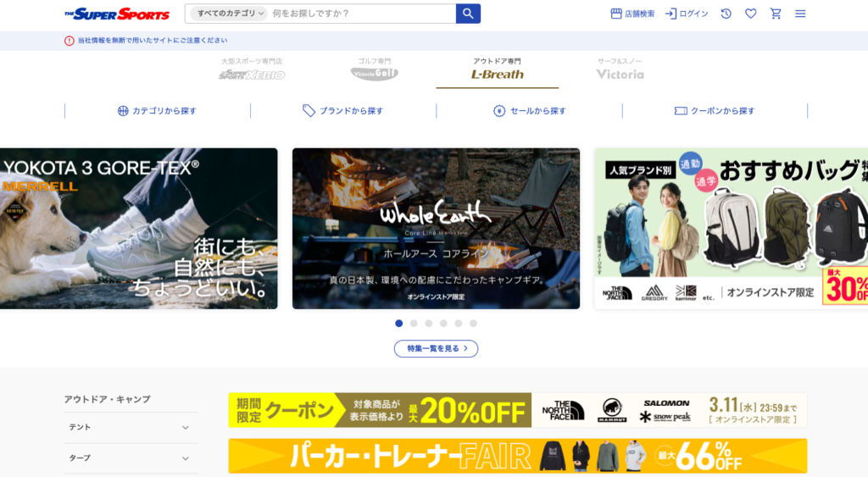Select the third carousel dot
Image resolution: width=868 pixels, height=477 pixels.
[428, 324]
